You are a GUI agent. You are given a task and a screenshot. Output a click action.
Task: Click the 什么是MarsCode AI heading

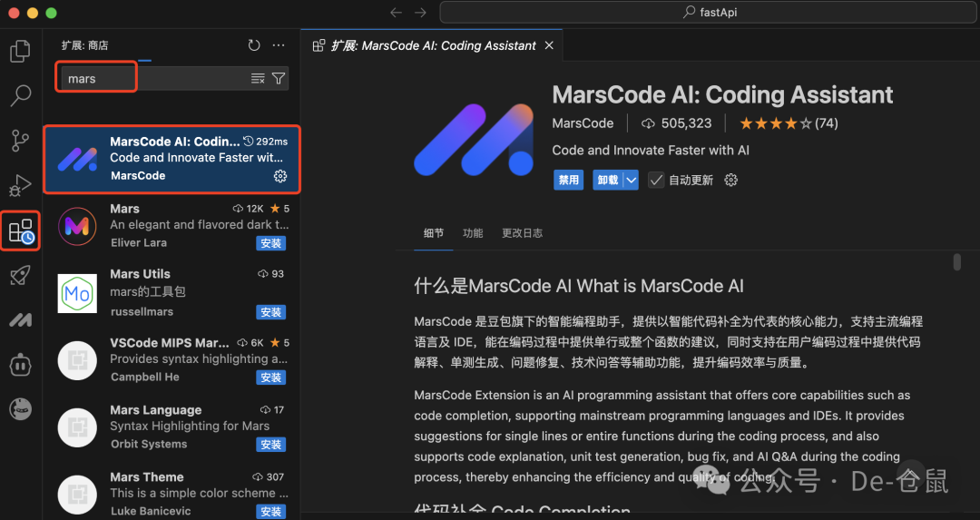(x=579, y=286)
